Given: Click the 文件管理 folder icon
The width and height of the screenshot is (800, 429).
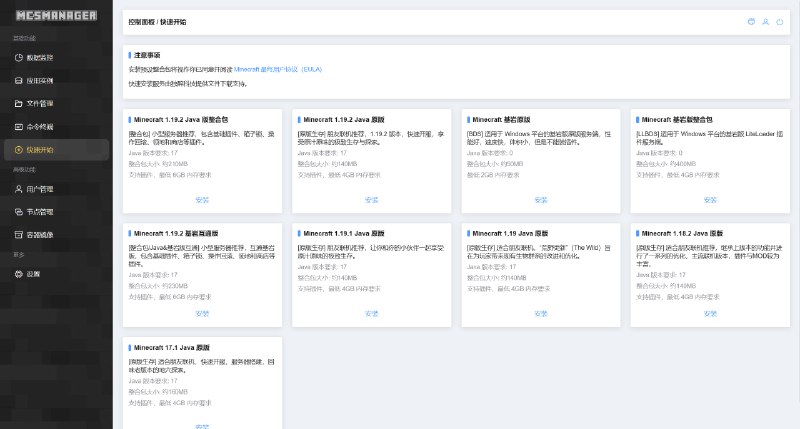Looking at the screenshot, I should pyautogui.click(x=17, y=103).
